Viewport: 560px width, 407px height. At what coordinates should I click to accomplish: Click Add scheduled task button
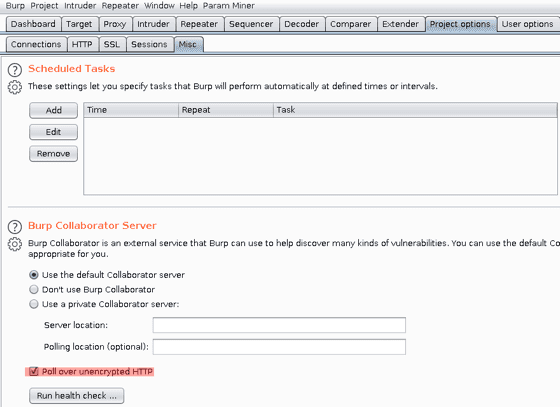tap(54, 110)
